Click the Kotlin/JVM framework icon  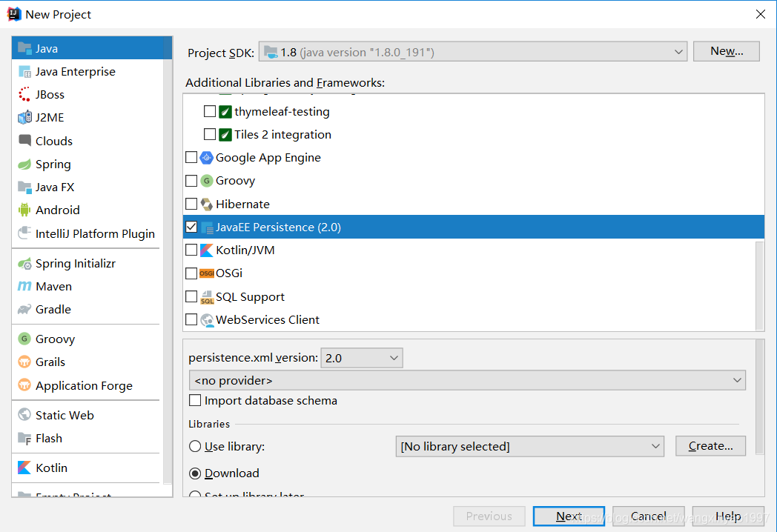point(206,250)
